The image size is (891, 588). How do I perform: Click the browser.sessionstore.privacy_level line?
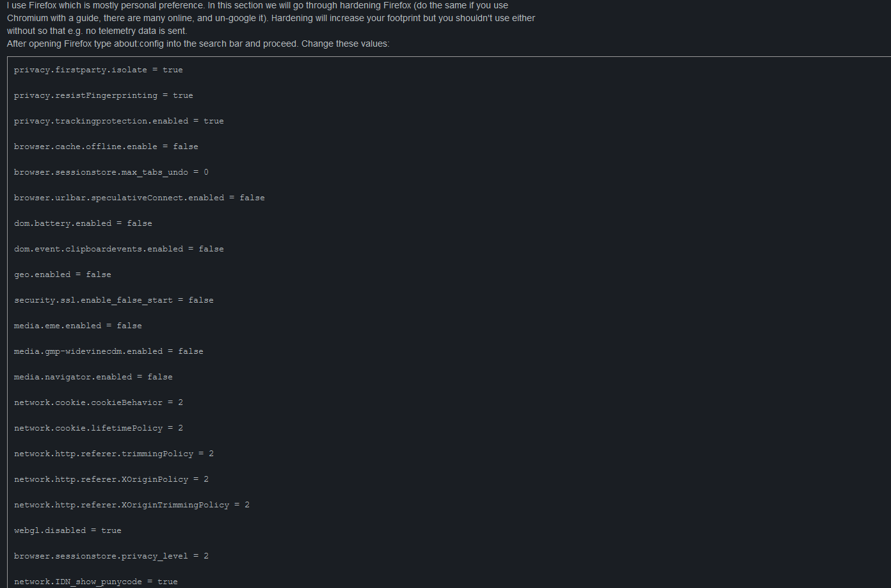click(111, 556)
